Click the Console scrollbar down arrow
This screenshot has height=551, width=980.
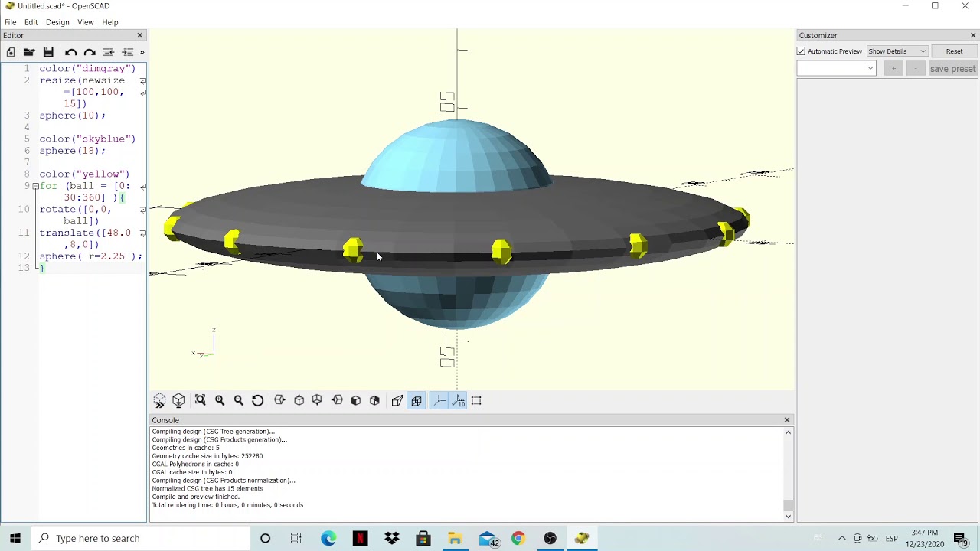788,517
